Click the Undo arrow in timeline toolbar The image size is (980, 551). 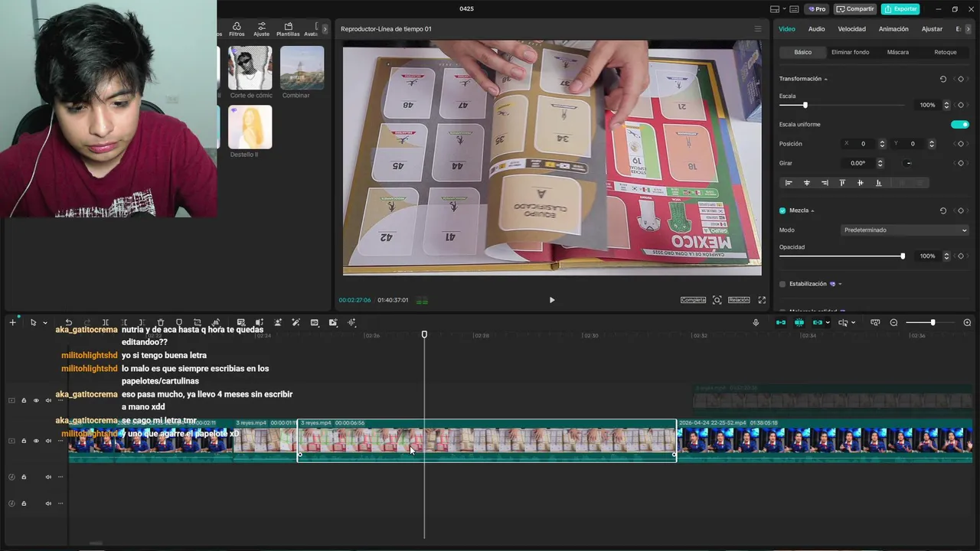click(x=68, y=322)
